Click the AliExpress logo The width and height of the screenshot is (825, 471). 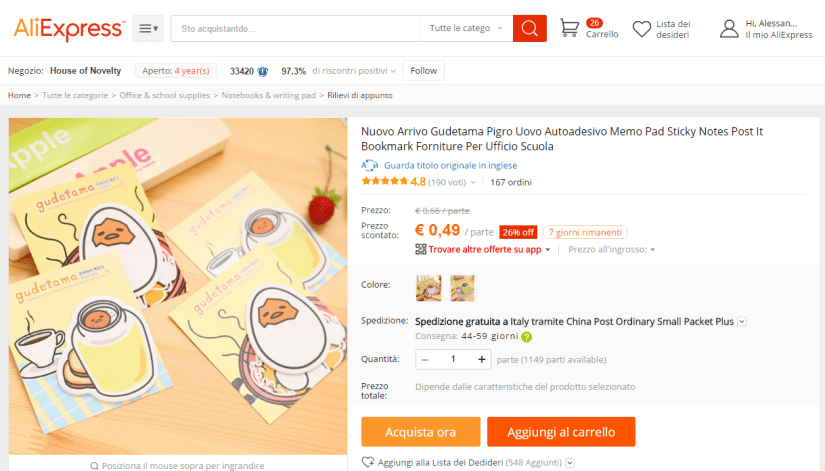coord(69,28)
